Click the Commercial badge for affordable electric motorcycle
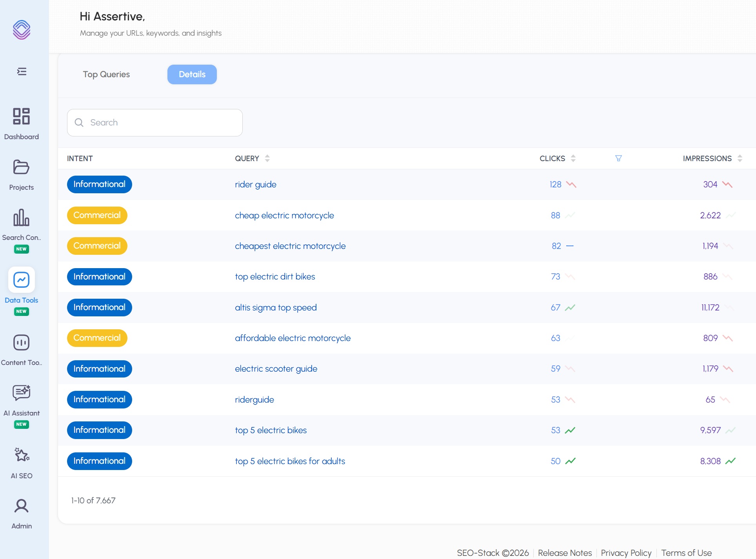The image size is (756, 559). tap(97, 338)
